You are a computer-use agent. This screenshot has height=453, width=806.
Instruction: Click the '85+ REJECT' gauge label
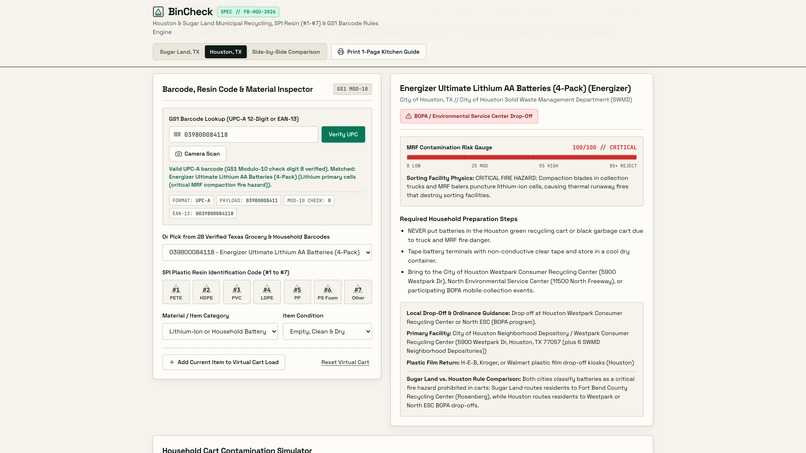623,166
